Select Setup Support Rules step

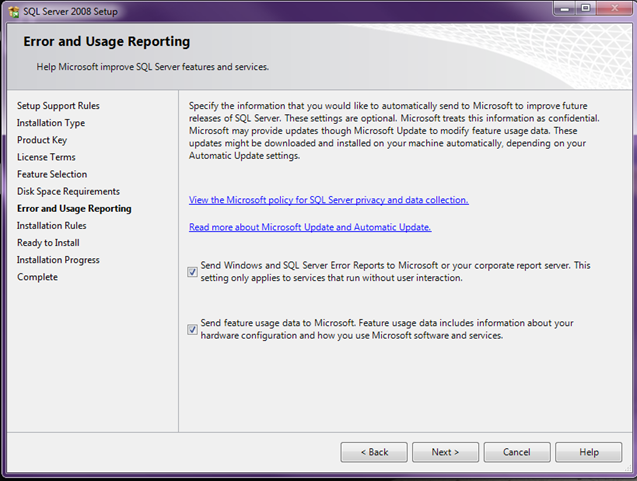(58, 106)
